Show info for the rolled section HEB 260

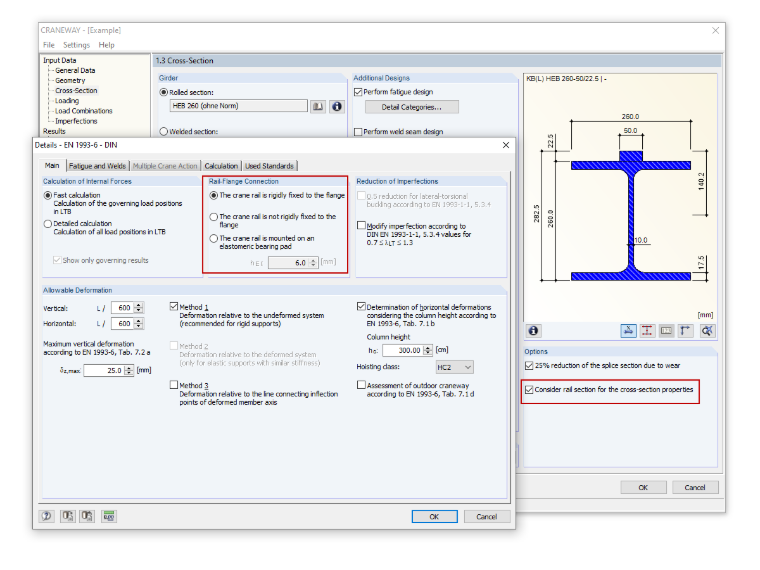[337, 106]
